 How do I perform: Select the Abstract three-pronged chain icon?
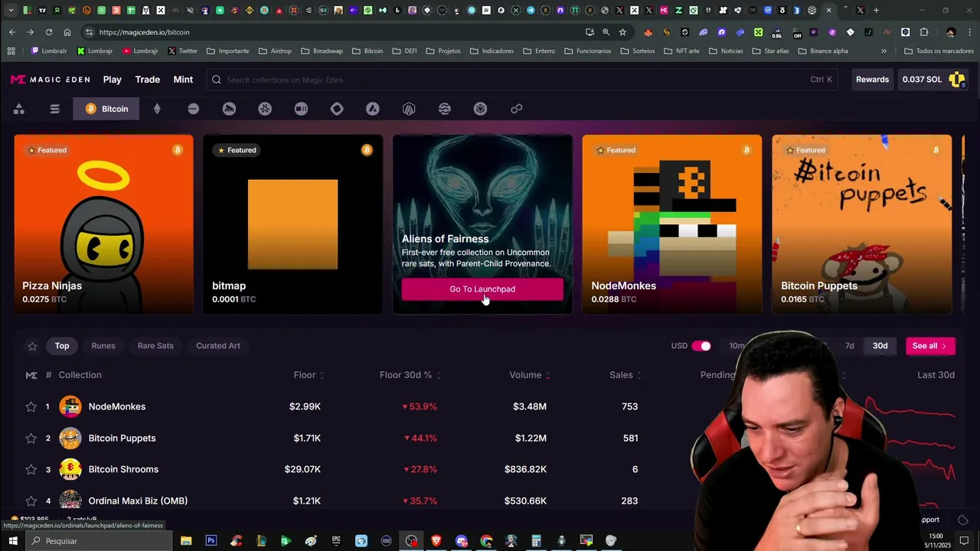pos(265,109)
